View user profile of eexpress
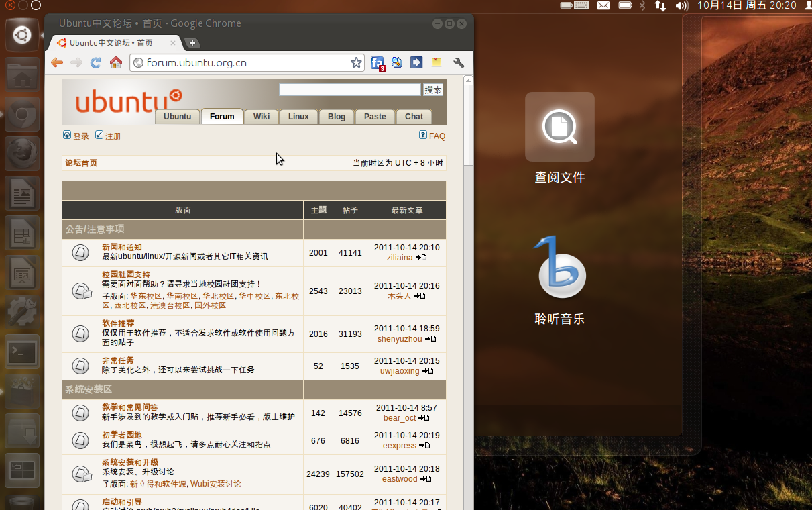 coord(400,446)
